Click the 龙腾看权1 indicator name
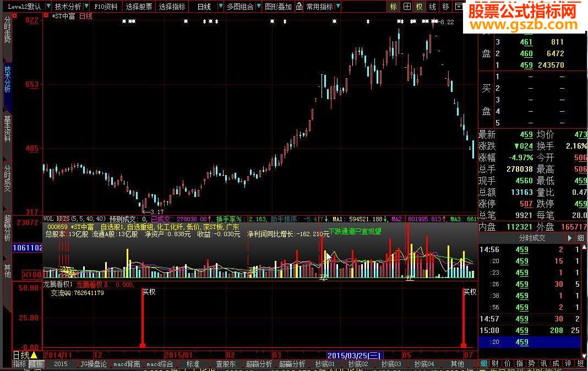Screen dimensions: 588x371 coord(58,285)
